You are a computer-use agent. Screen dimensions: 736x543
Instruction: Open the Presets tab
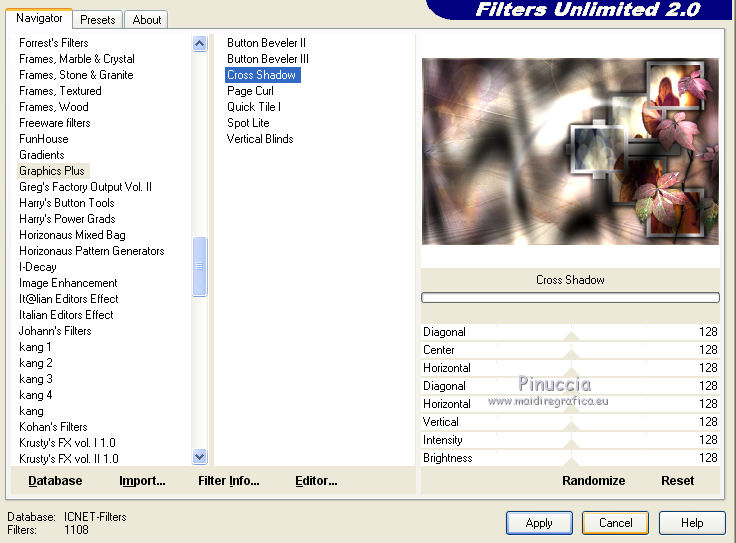click(x=98, y=20)
